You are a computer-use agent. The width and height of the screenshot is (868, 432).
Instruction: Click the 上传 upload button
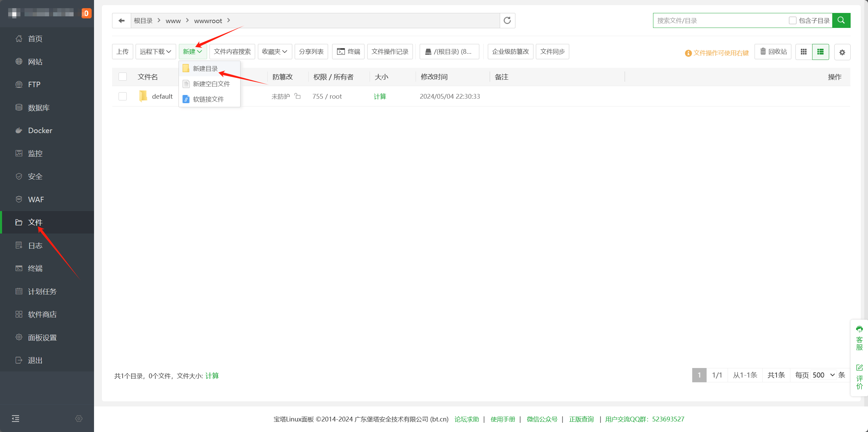(x=122, y=52)
